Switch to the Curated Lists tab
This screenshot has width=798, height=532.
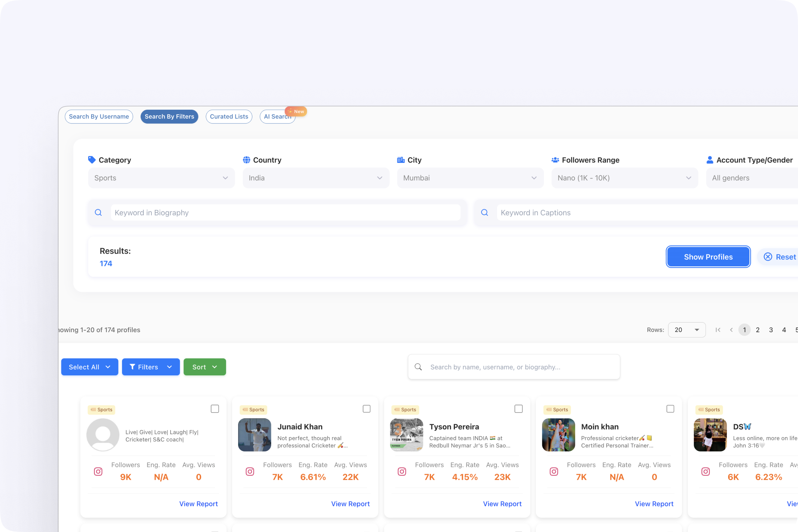[229, 116]
